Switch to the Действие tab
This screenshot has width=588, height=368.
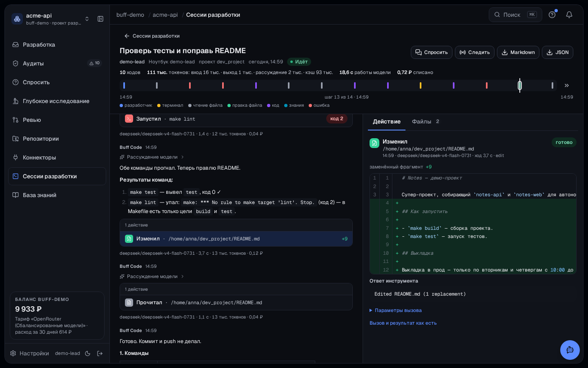[387, 121]
